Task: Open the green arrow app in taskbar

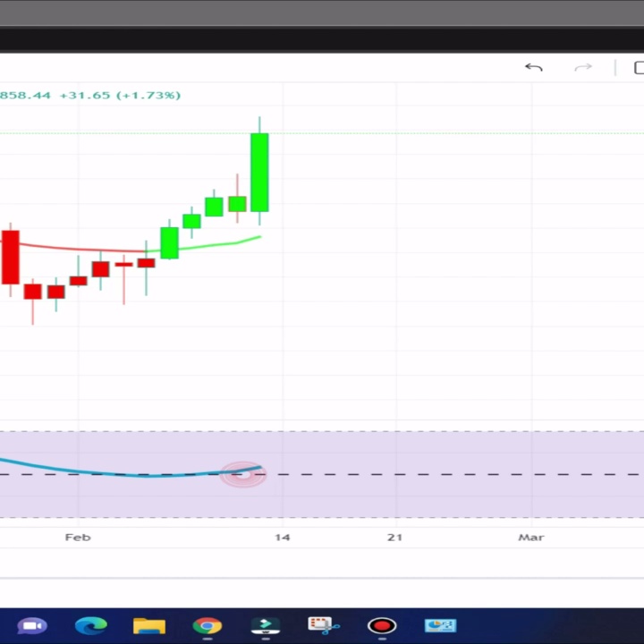Action: [266, 625]
